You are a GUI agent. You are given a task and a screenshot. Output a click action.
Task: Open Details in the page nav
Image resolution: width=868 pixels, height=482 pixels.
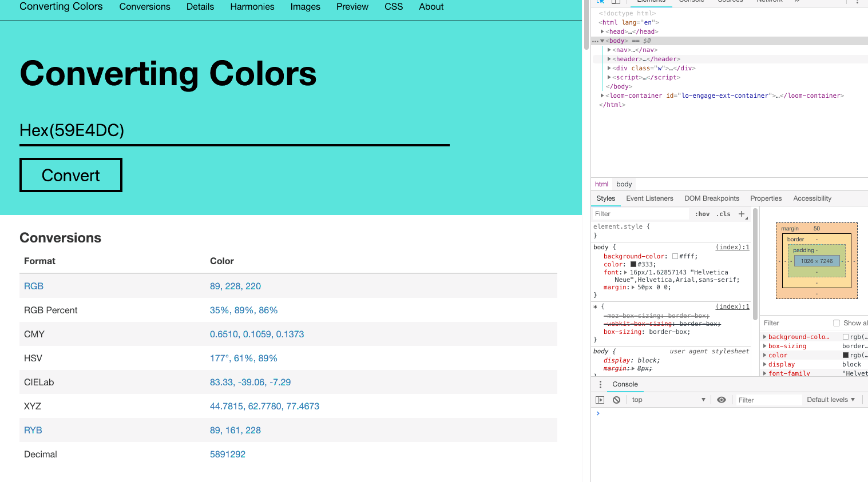pyautogui.click(x=200, y=7)
